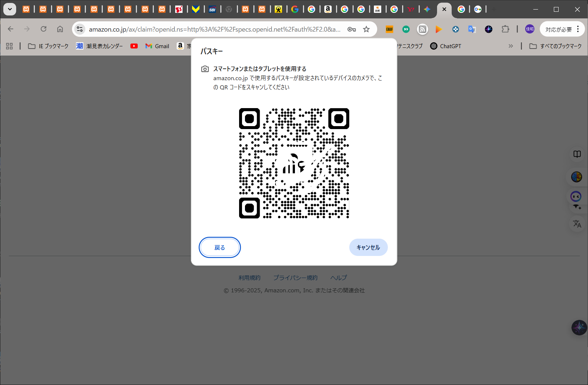
Task: Click the 戻る (Back) button in the passkey dialog
Action: [220, 247]
